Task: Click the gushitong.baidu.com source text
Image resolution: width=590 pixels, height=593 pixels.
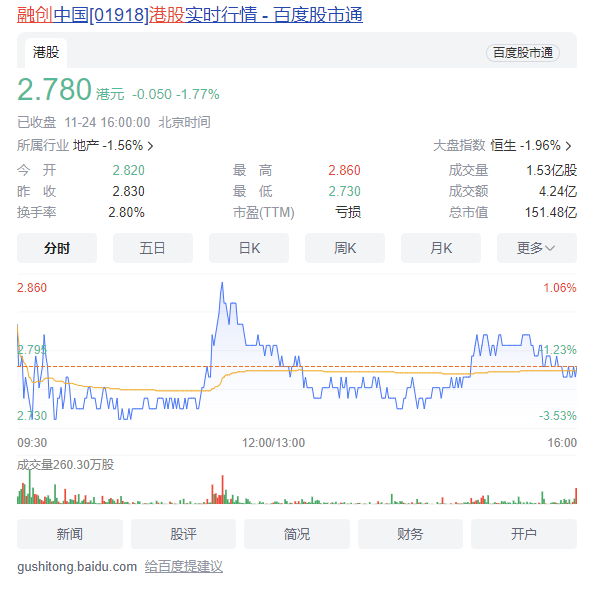Action: [x=77, y=567]
